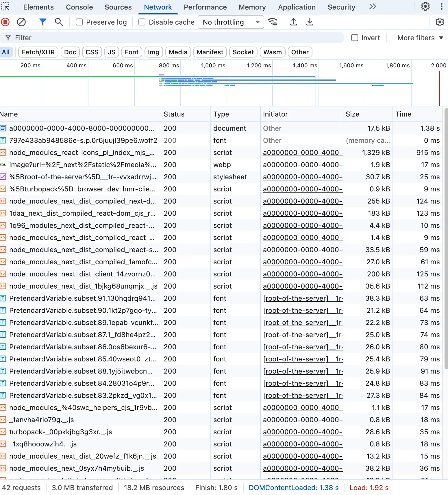
Task: Open DevTools main settings gear
Action: tap(425, 7)
